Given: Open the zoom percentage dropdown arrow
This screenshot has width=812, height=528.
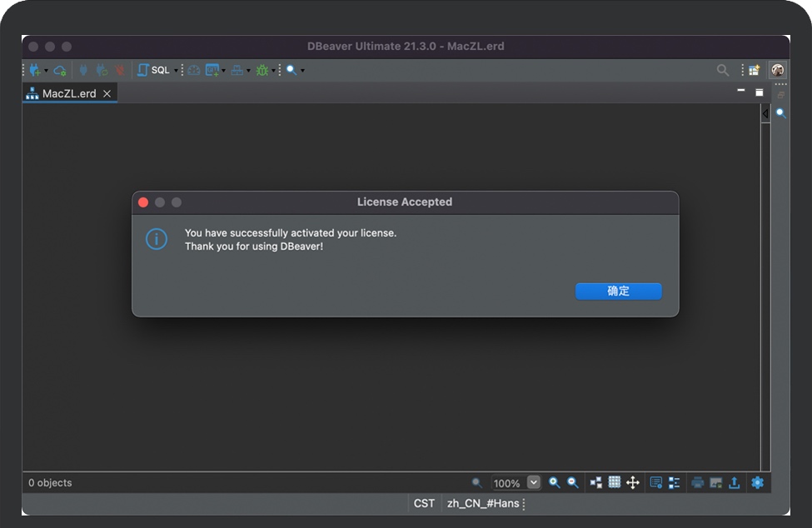Looking at the screenshot, I should [x=533, y=482].
